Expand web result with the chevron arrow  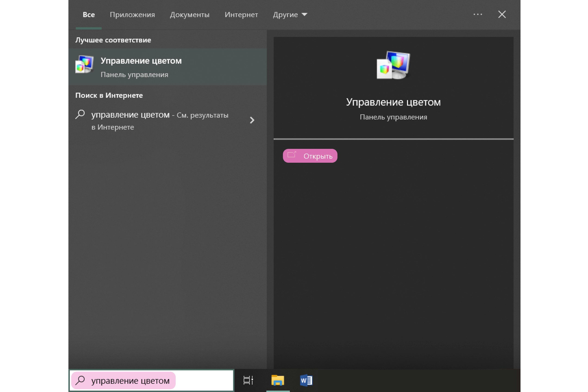tap(252, 120)
